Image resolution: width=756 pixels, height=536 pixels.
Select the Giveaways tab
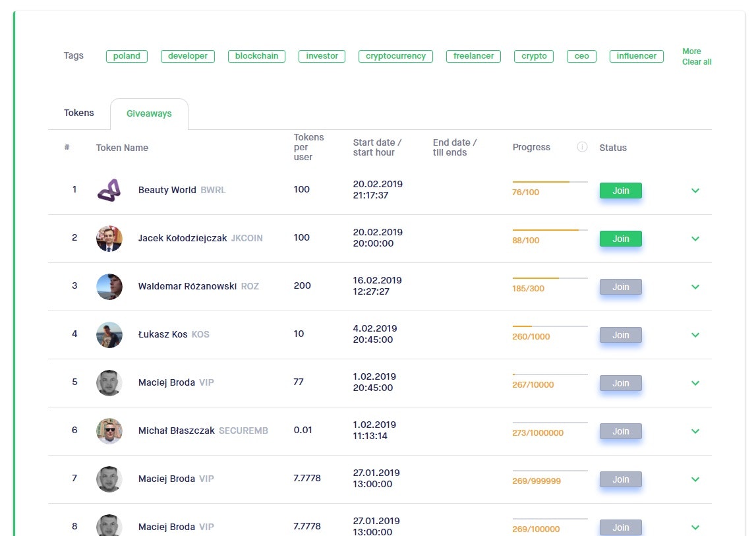tap(149, 113)
